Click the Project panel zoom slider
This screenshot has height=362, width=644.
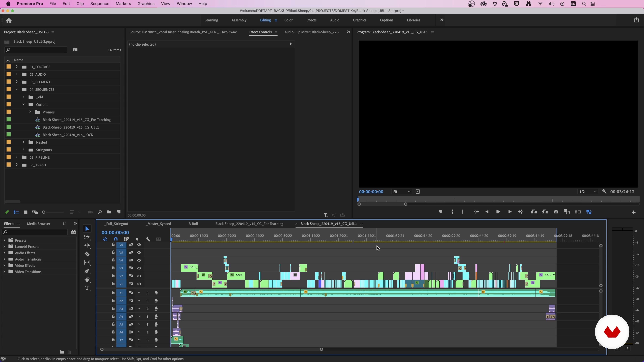53,212
